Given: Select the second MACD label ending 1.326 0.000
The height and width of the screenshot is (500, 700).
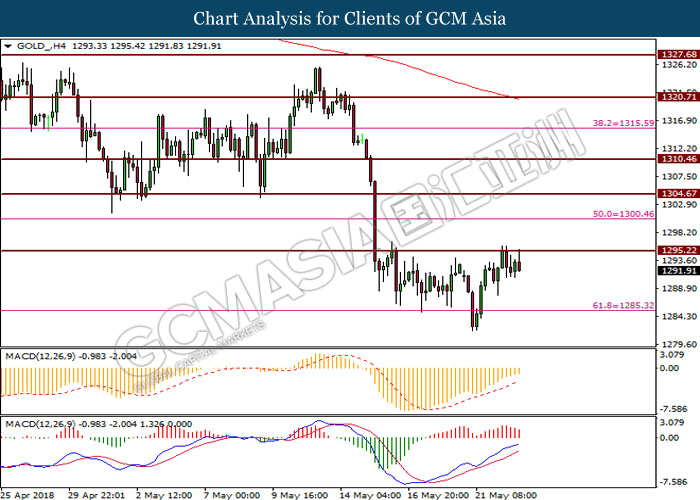Looking at the screenshot, I should point(98,424).
